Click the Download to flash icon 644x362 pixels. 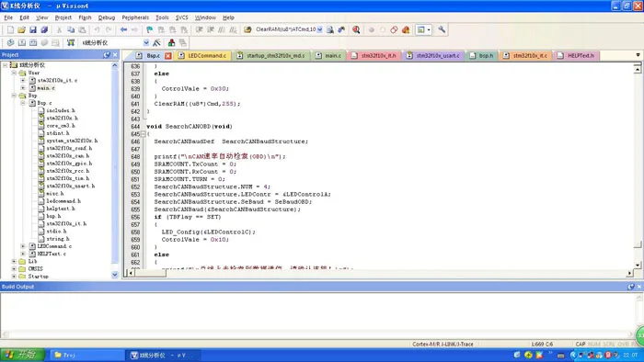click(71, 42)
